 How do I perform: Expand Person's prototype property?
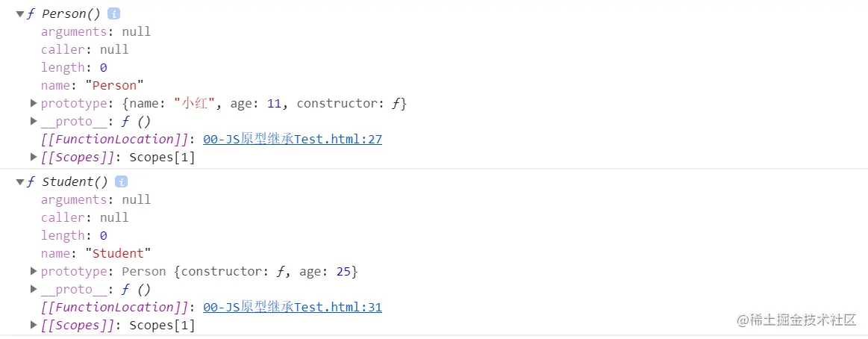click(x=34, y=103)
